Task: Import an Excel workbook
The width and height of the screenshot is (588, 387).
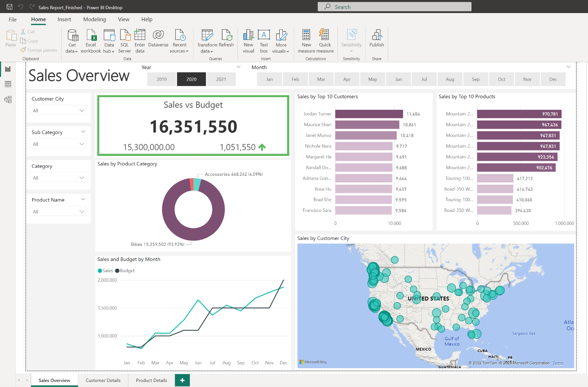Action: 91,40
